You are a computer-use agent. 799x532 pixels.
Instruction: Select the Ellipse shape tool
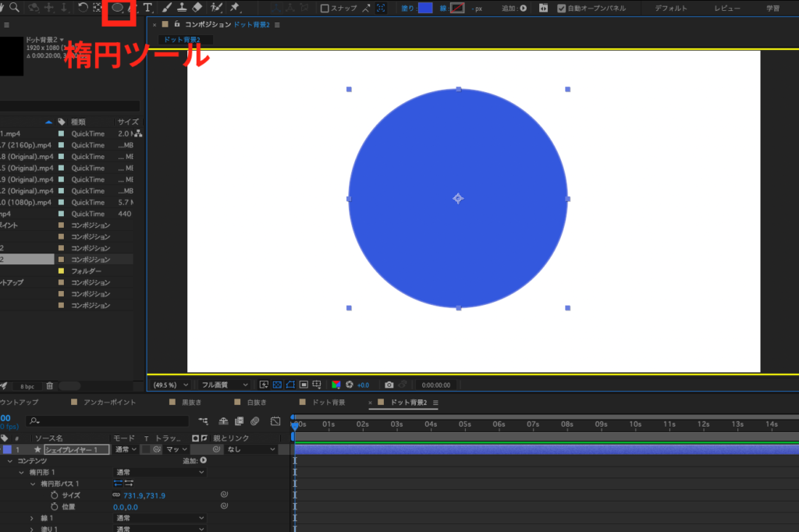point(117,8)
